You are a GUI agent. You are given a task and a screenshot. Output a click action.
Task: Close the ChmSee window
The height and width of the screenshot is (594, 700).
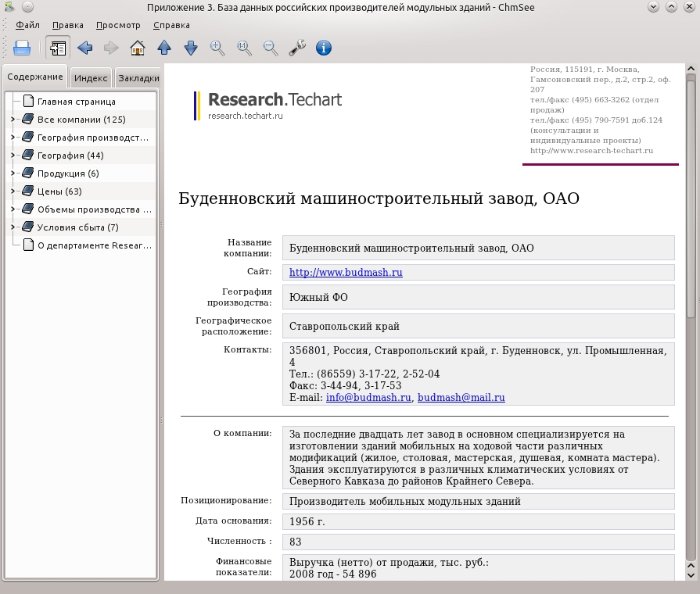[689, 7]
